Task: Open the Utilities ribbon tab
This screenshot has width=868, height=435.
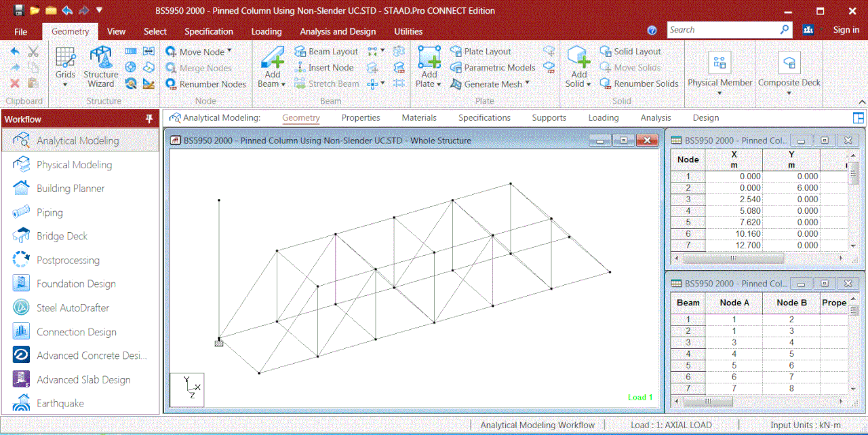Action: pyautogui.click(x=408, y=31)
